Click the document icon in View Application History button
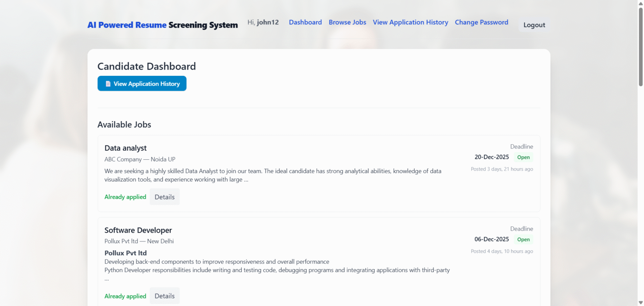 (108, 83)
